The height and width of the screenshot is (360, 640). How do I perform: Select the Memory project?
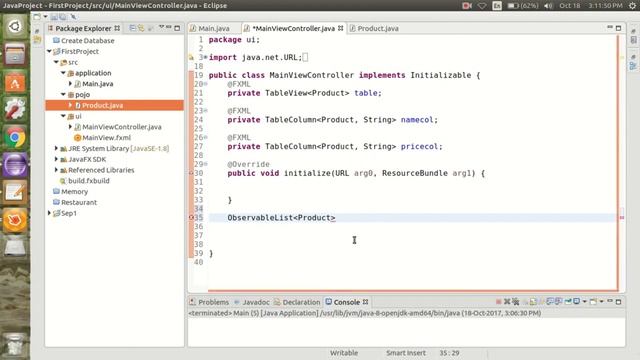pyautogui.click(x=74, y=191)
